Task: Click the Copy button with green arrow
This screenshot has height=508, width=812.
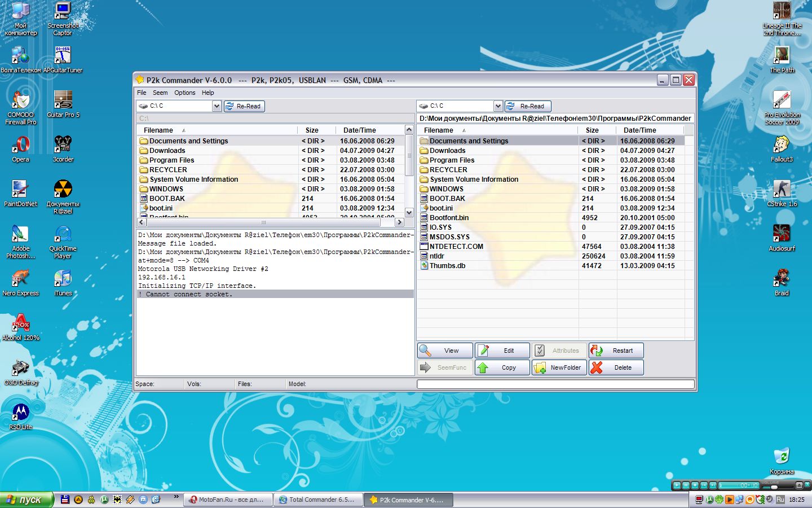Action: point(502,367)
